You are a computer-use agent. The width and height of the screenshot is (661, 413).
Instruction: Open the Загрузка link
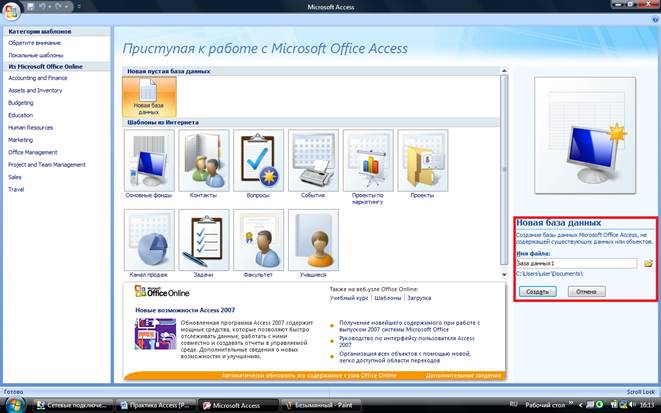click(x=419, y=298)
